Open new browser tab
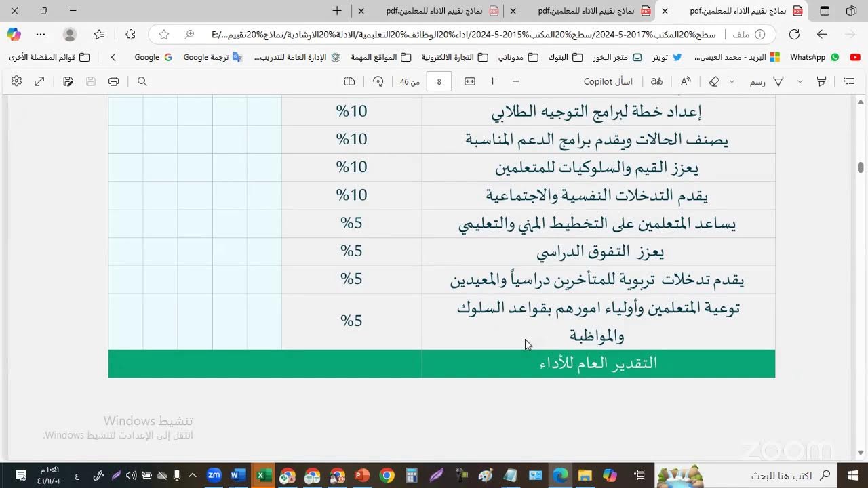Viewport: 868px width, 488px height. [x=337, y=11]
